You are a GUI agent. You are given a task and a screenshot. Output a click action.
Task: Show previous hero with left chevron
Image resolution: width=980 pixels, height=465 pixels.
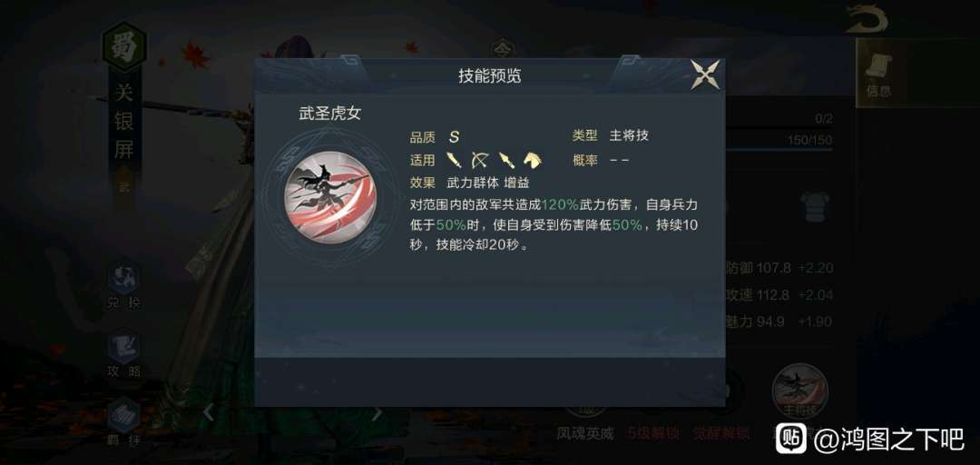(210, 412)
